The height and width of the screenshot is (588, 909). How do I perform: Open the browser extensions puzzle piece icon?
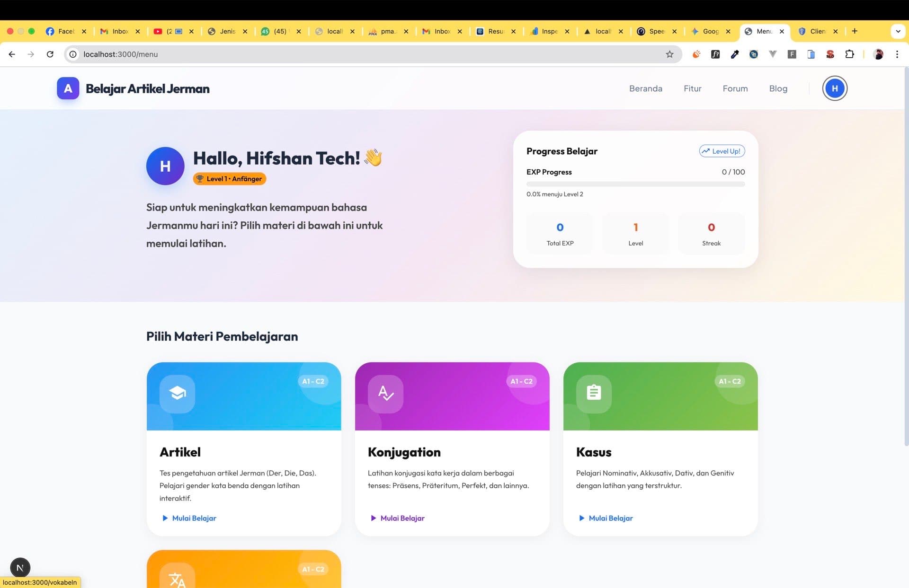tap(849, 54)
